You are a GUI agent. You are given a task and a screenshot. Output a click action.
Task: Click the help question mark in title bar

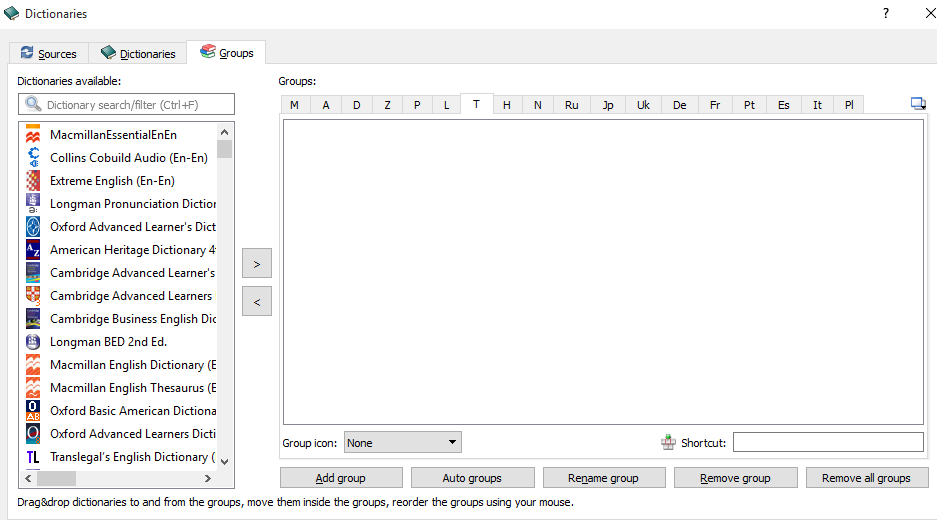(x=886, y=13)
